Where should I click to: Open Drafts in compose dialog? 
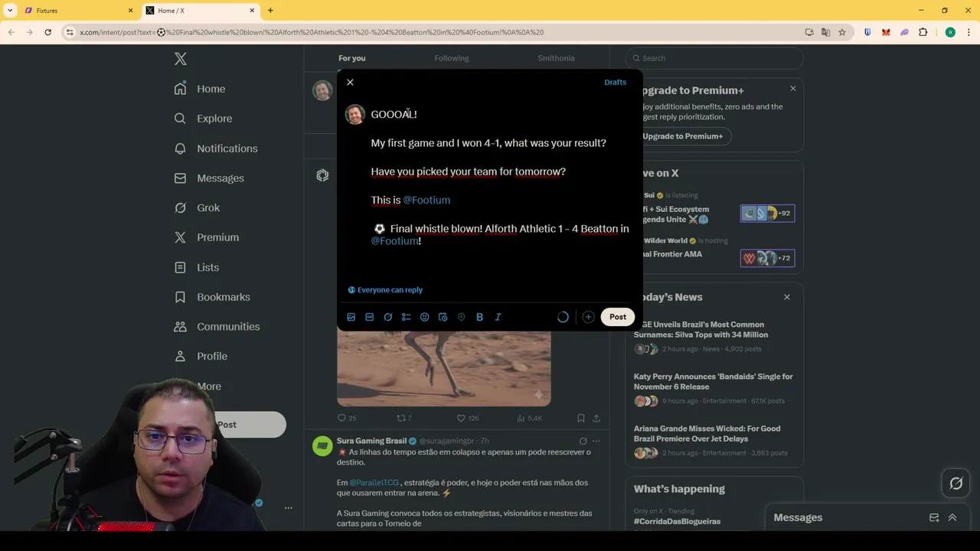tap(615, 83)
